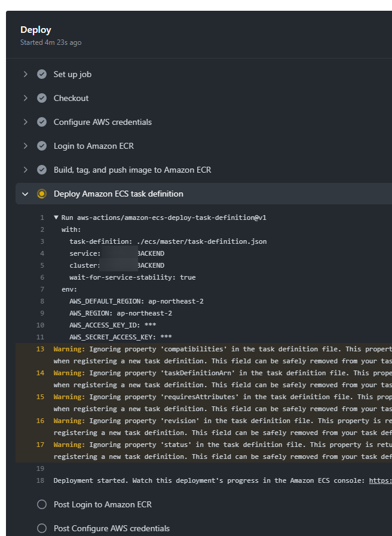Click log line number 17
This screenshot has width=392, height=536.
point(41,445)
